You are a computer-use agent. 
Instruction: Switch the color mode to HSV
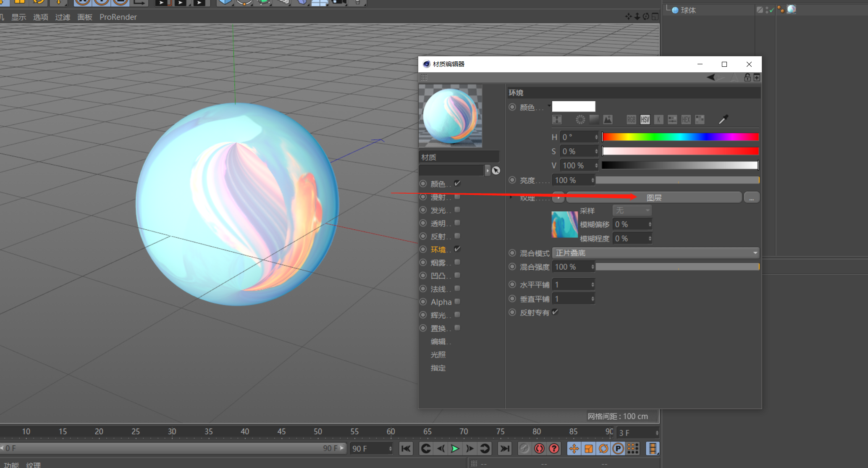(645, 120)
